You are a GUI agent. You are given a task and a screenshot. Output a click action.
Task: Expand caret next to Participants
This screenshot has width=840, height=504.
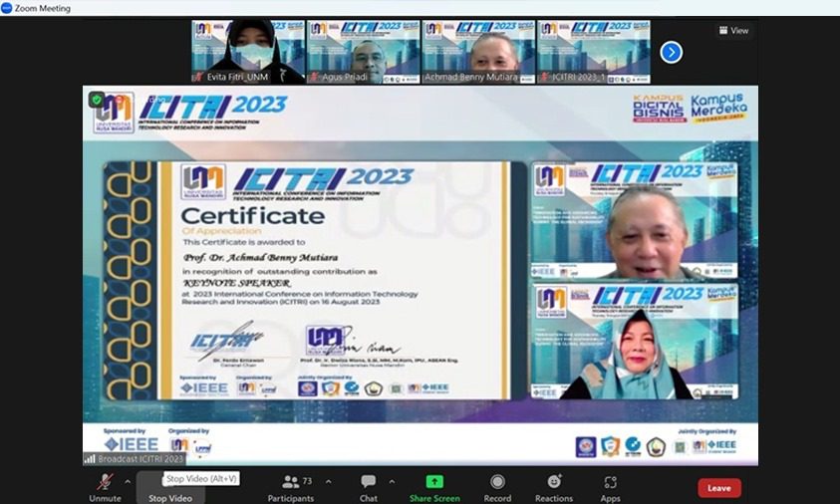328,482
